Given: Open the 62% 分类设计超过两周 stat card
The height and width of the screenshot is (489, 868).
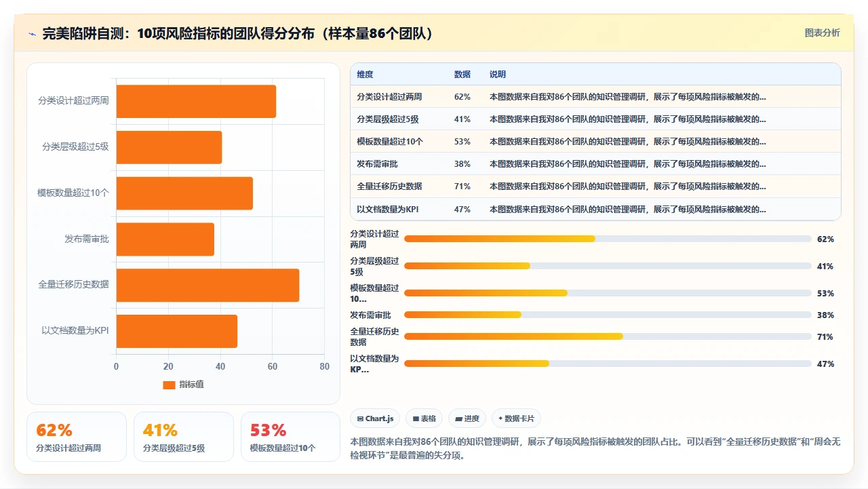Looking at the screenshot, I should (77, 437).
